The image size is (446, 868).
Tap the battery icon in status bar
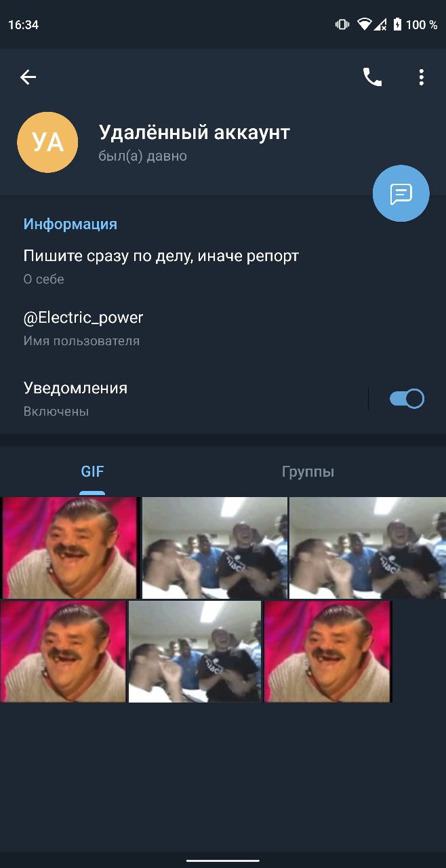[x=397, y=24]
